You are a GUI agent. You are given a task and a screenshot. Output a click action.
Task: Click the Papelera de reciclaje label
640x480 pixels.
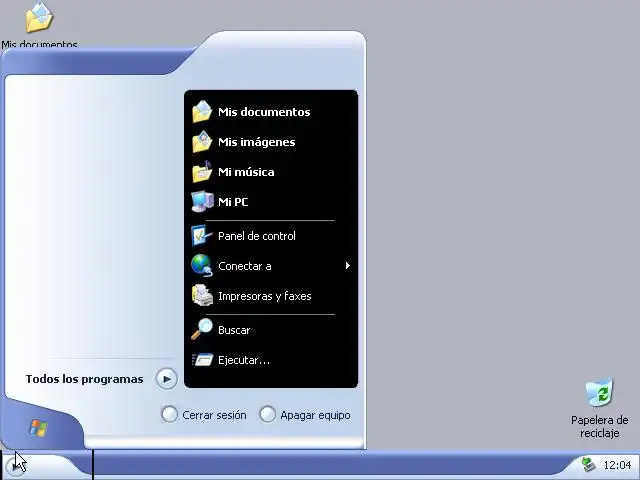599,427
